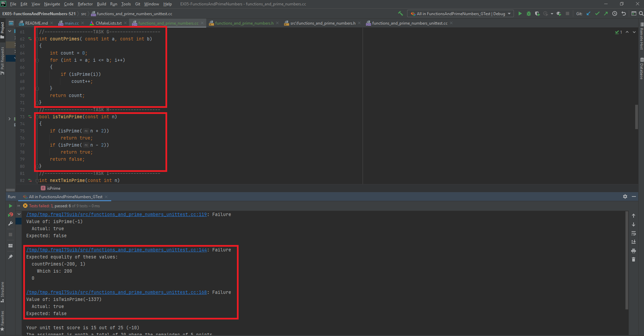
Task: Open the Git menu
Action: 137,4
